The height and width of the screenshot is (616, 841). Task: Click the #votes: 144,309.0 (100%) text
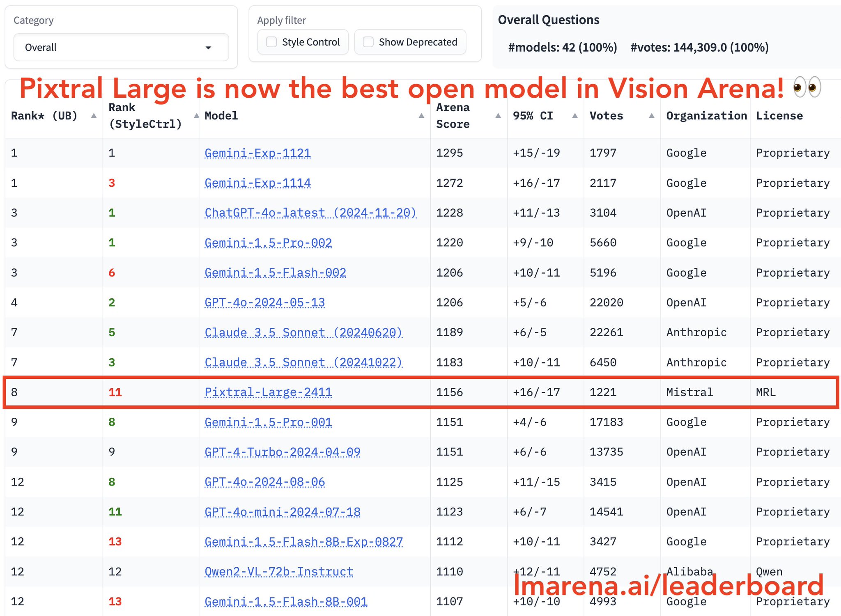pos(699,48)
